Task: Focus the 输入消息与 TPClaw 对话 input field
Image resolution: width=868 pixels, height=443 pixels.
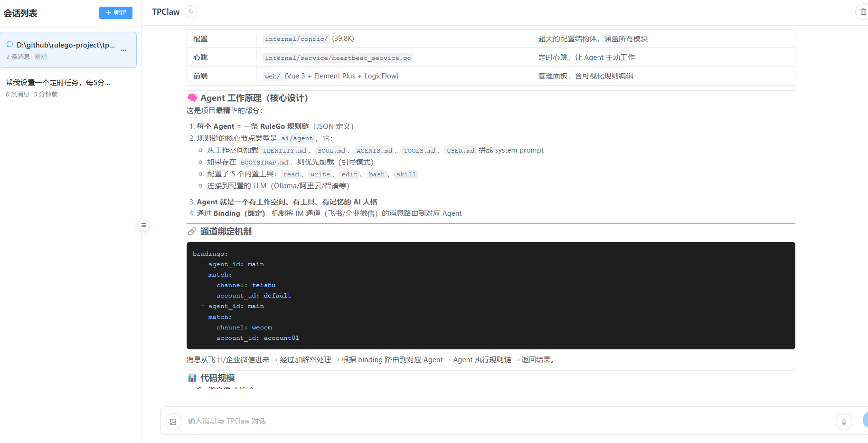Action: tap(508, 421)
